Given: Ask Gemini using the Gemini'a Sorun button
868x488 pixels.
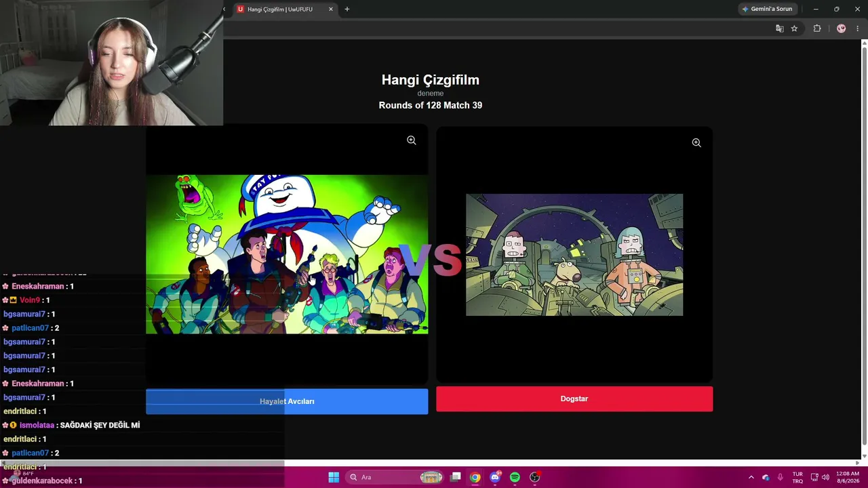Looking at the screenshot, I should pyautogui.click(x=767, y=9).
